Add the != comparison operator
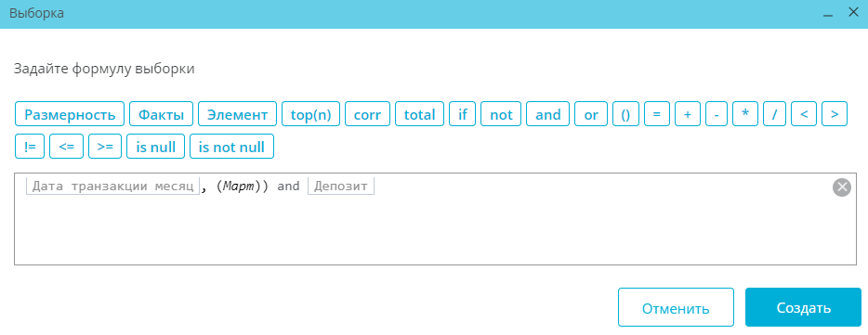This screenshot has width=868, height=335. tap(30, 147)
